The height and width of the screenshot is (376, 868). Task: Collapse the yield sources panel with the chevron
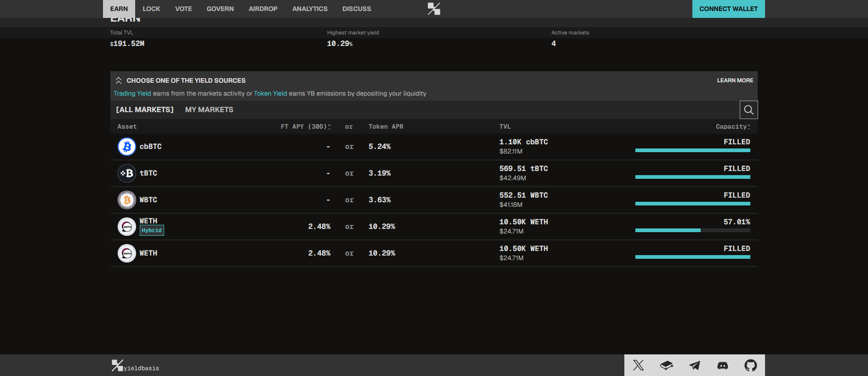(x=119, y=80)
